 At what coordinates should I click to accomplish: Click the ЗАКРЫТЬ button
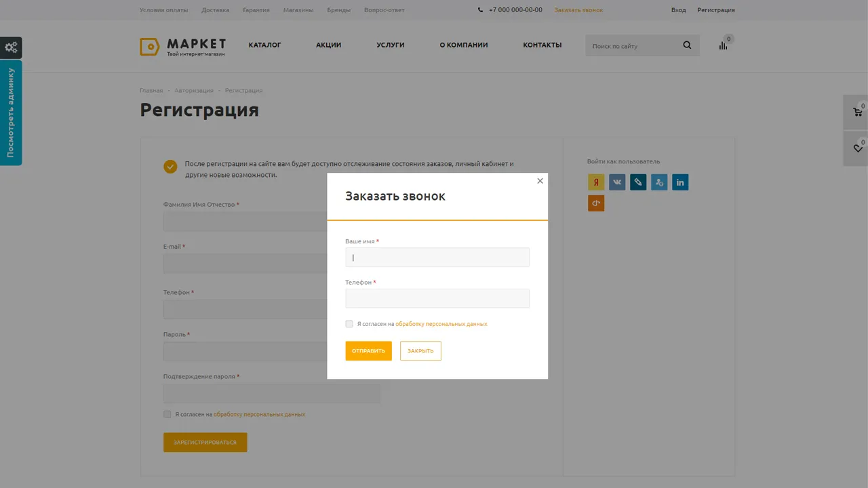420,350
